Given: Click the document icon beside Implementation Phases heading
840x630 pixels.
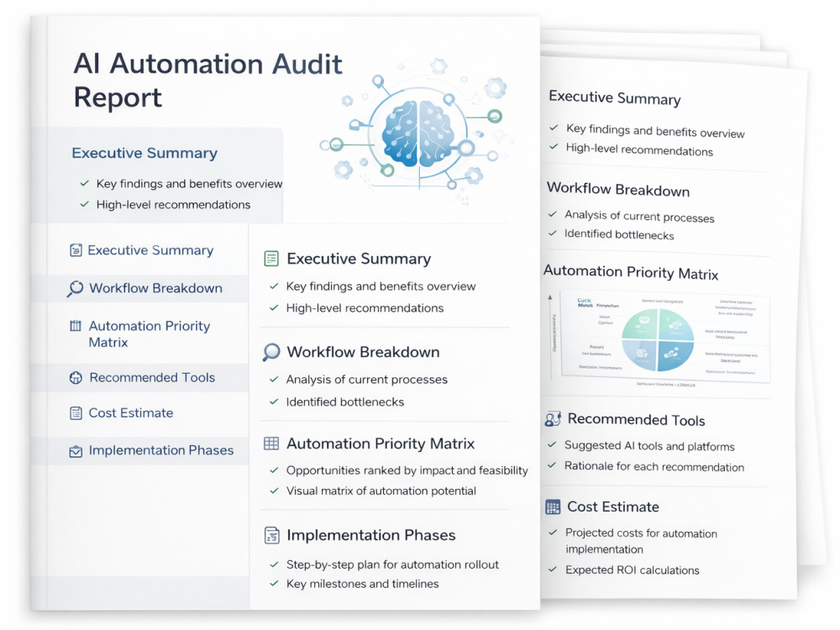Looking at the screenshot, I should [x=271, y=535].
